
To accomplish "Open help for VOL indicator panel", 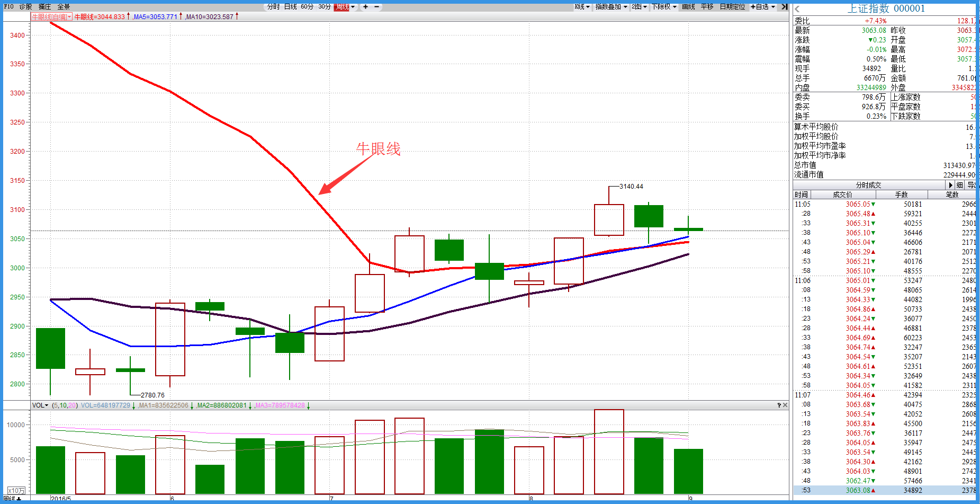I will [779, 405].
